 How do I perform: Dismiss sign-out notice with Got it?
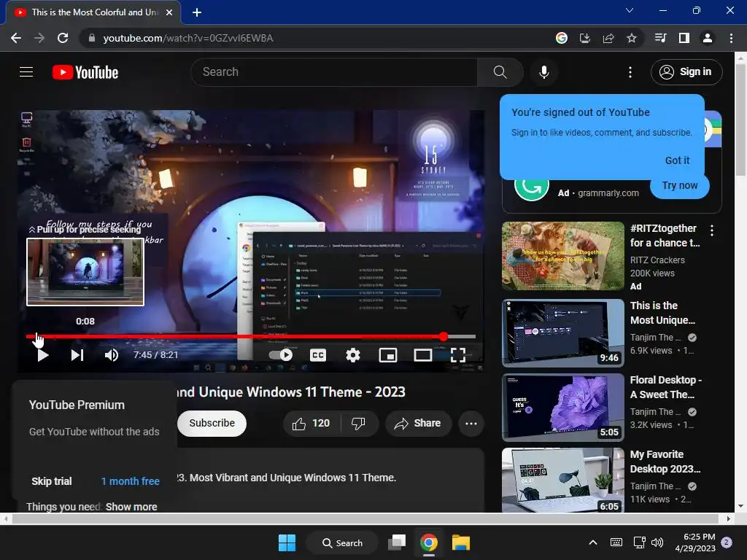point(677,160)
